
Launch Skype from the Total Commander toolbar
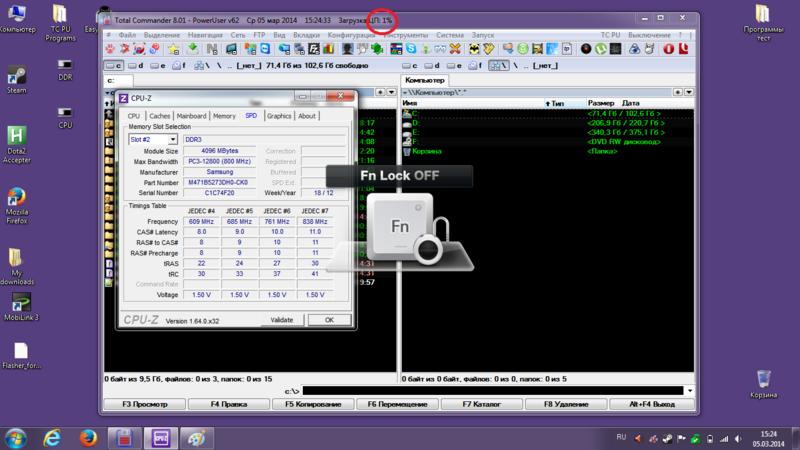point(411,49)
